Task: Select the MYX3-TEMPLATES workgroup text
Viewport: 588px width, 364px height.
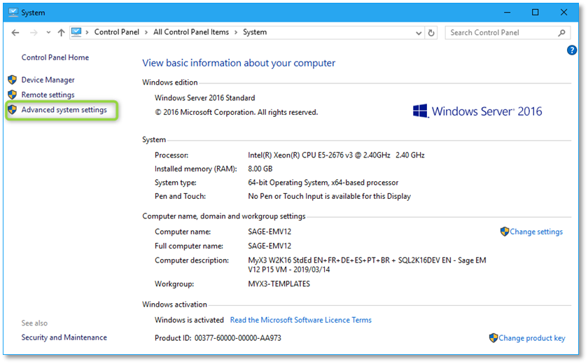Action: click(x=279, y=283)
